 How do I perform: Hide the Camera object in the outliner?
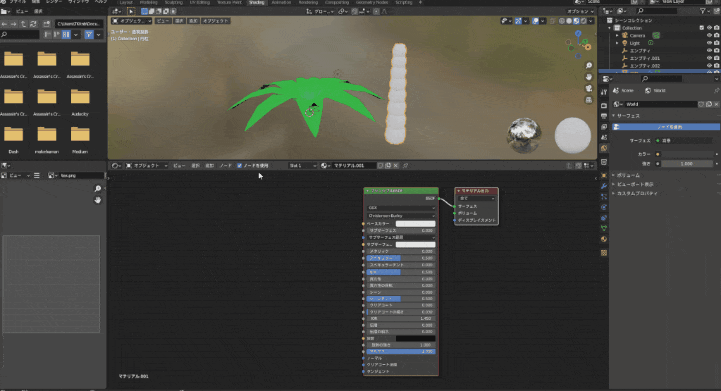(709, 35)
